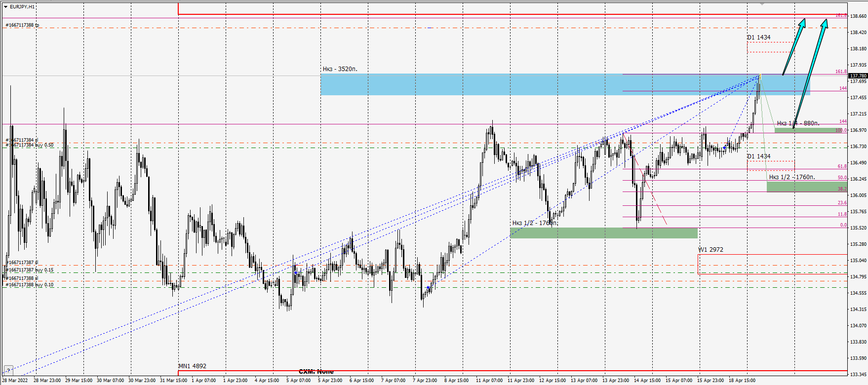Open the EURJPY,H1 chart dropdown triangle
868x385 pixels.
coord(5,7)
